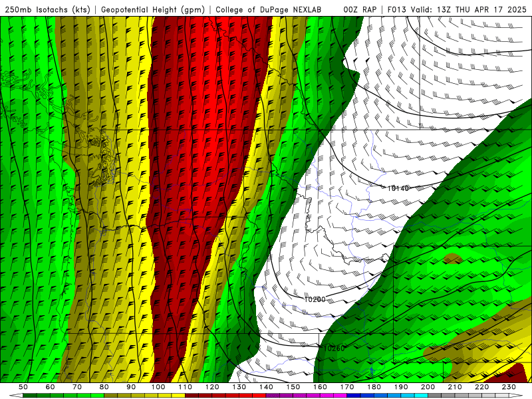
Task: Click the legend value 130
Action: [239, 387]
